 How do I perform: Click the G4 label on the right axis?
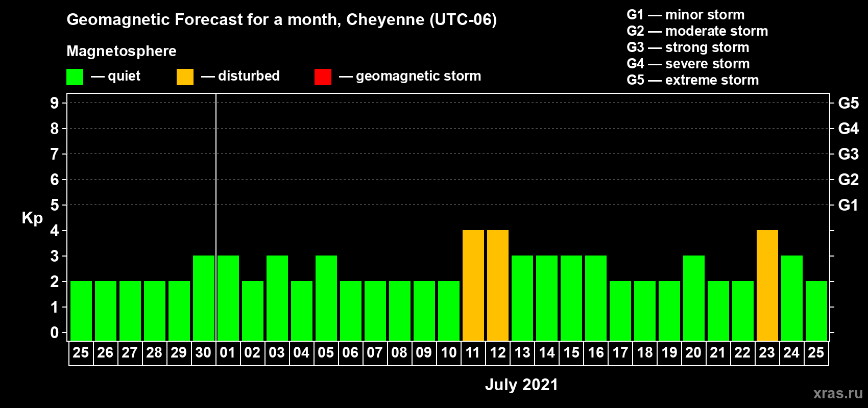(x=849, y=129)
